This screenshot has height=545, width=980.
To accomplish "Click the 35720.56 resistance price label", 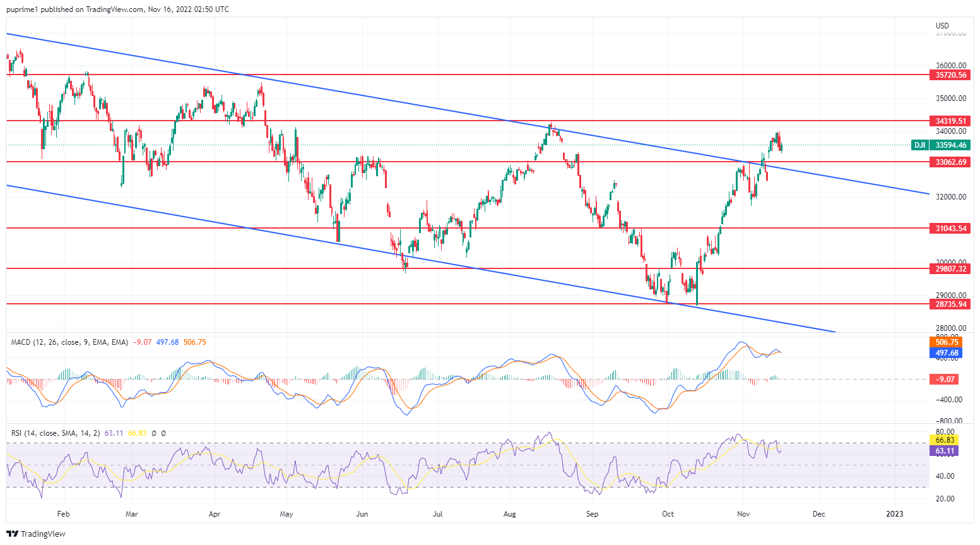I will [950, 75].
